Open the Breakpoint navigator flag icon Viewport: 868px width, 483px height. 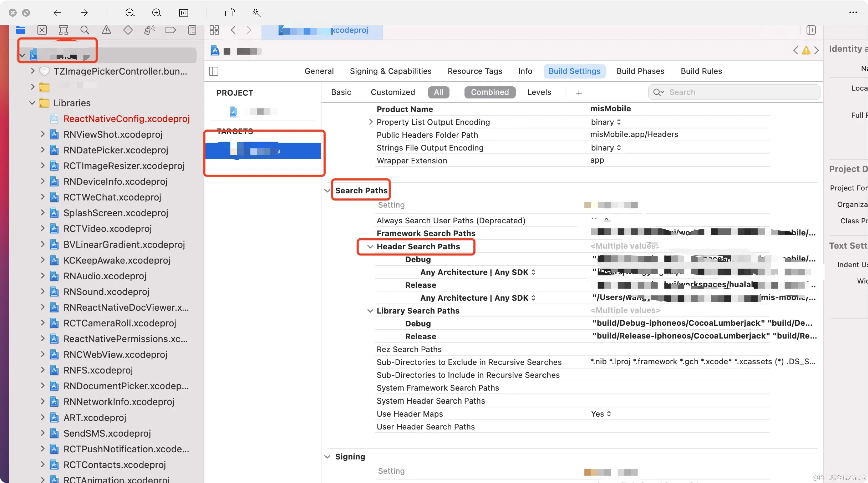tap(171, 30)
